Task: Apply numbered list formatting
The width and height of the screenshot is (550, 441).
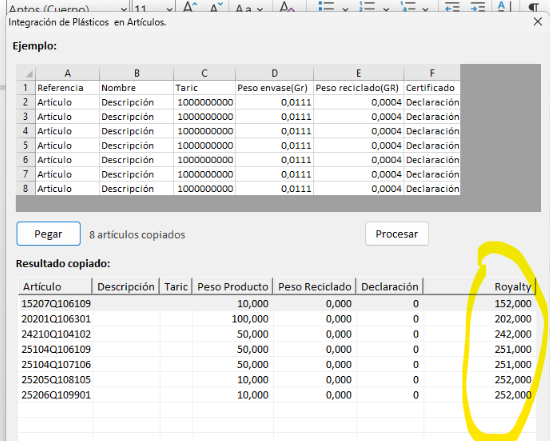Action: (x=367, y=6)
